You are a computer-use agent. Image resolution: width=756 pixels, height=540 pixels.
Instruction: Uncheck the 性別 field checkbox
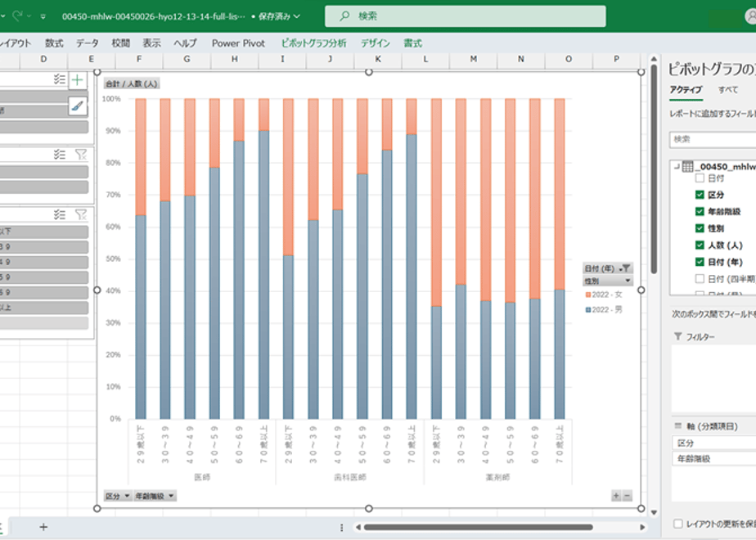click(x=700, y=228)
